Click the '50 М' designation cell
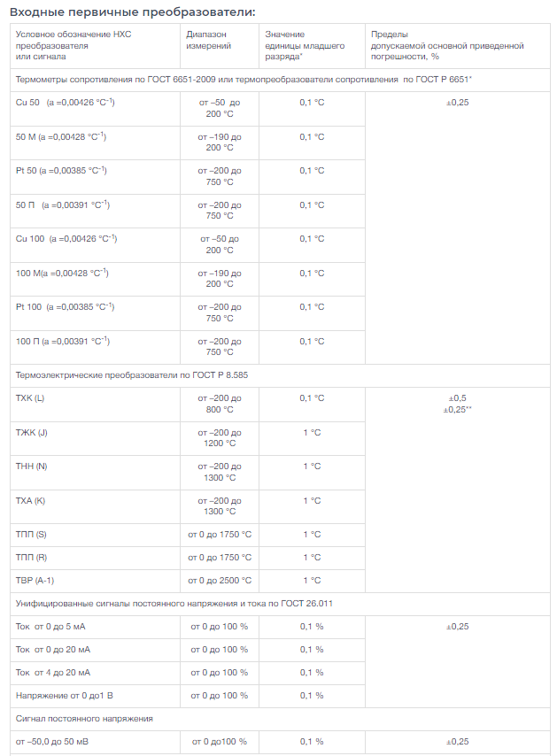Image resolution: width=557 pixels, height=756 pixels. [x=95, y=143]
